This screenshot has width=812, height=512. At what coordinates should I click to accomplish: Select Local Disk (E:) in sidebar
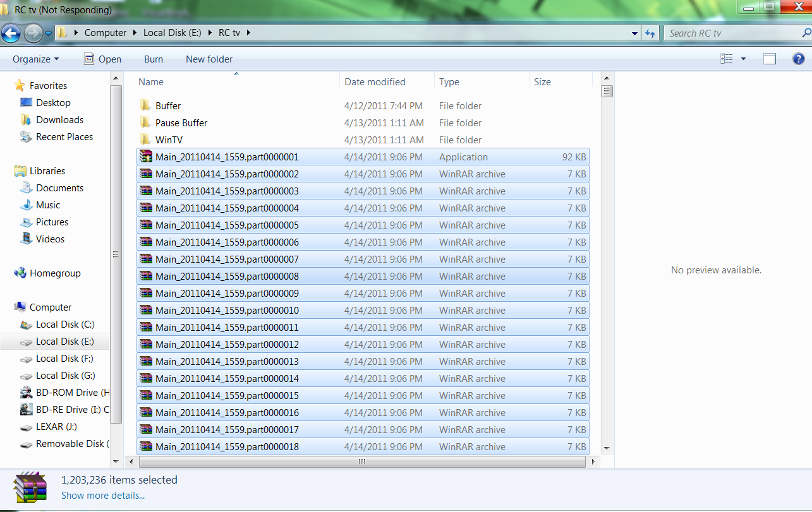coord(64,341)
